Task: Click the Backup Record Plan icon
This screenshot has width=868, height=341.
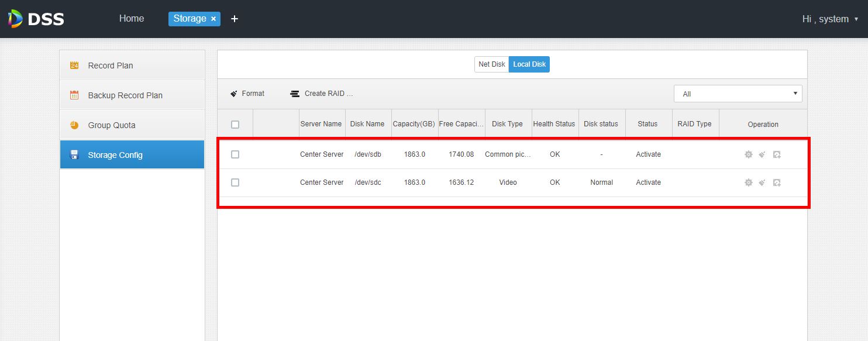Action: 74,95
